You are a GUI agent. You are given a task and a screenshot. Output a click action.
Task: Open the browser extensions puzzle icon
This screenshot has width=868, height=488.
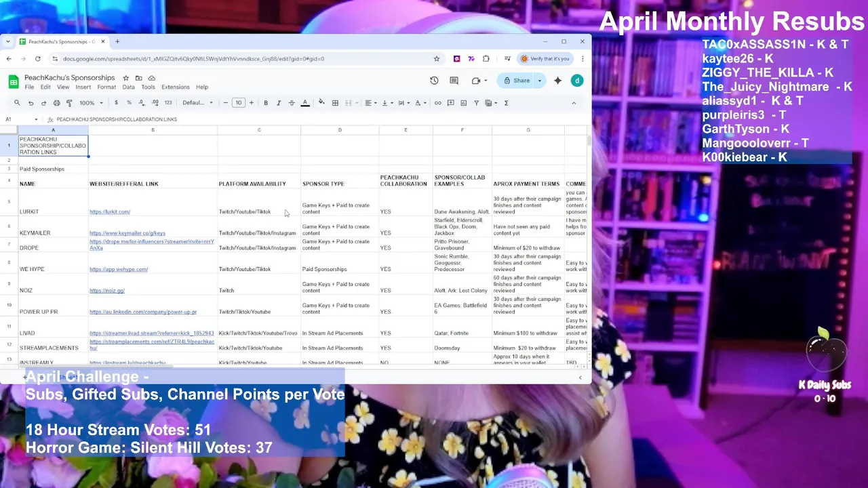click(486, 59)
